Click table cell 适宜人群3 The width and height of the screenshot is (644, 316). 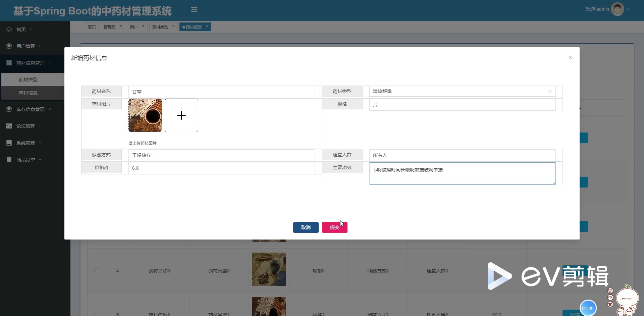[437, 271]
